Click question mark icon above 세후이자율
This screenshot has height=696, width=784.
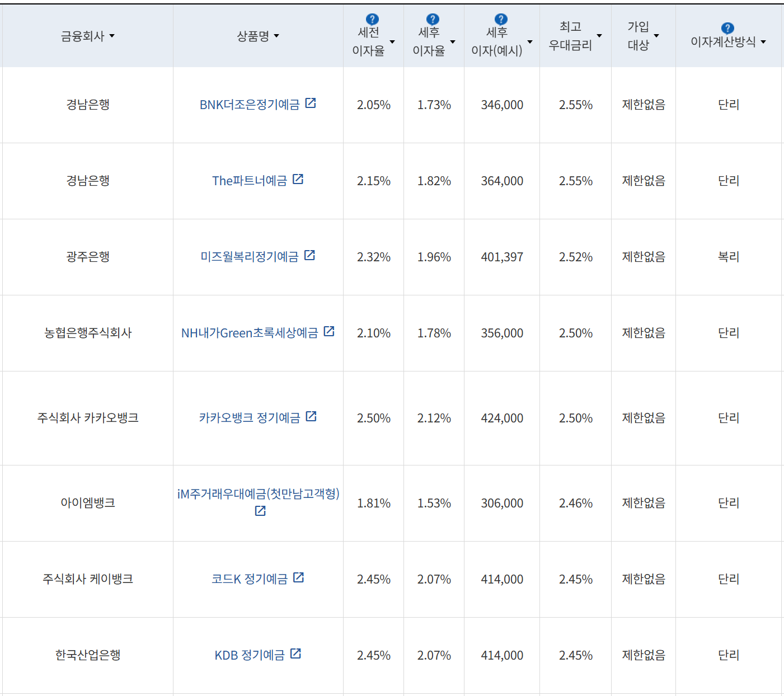432,17
